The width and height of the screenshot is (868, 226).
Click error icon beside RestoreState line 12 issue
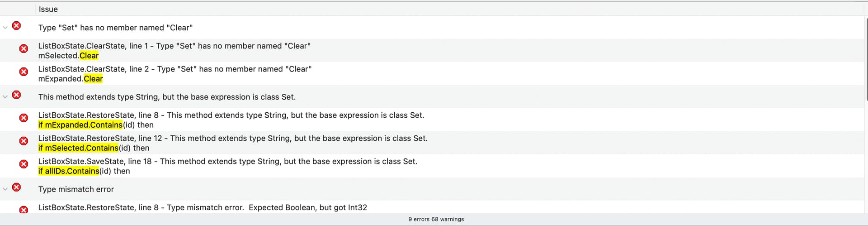coord(24,141)
